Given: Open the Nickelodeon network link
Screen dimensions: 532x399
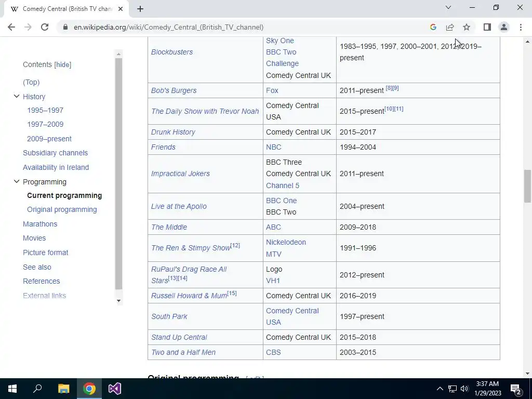Looking at the screenshot, I should 286,242.
